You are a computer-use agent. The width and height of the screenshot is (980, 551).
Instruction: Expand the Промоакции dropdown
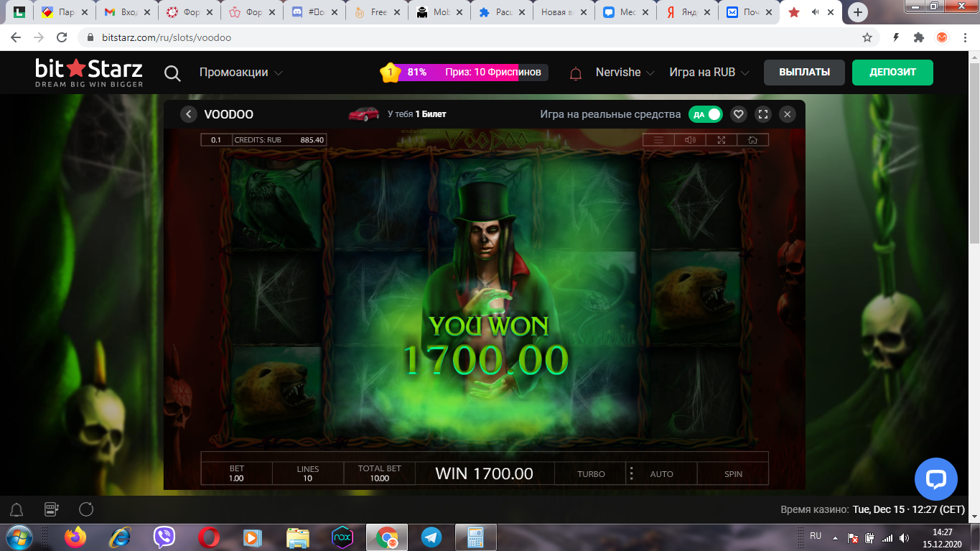[241, 73]
